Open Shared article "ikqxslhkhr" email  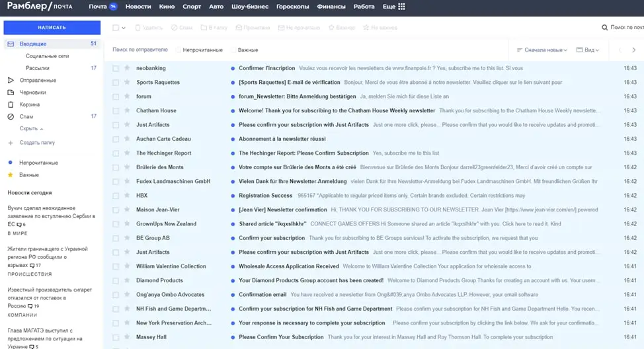click(272, 224)
